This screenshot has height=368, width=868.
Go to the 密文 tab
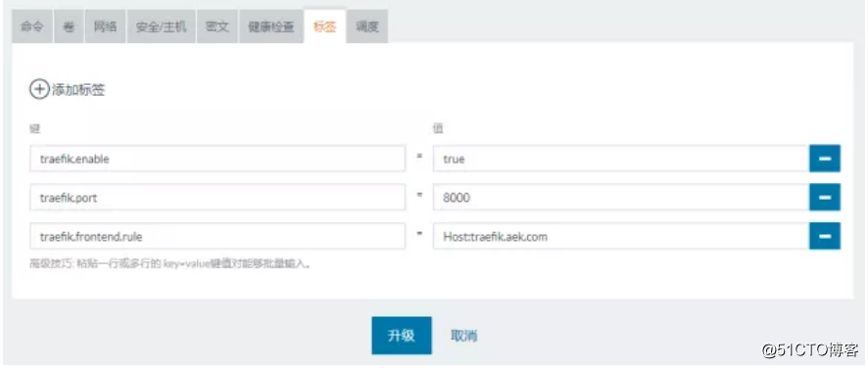pyautogui.click(x=217, y=26)
